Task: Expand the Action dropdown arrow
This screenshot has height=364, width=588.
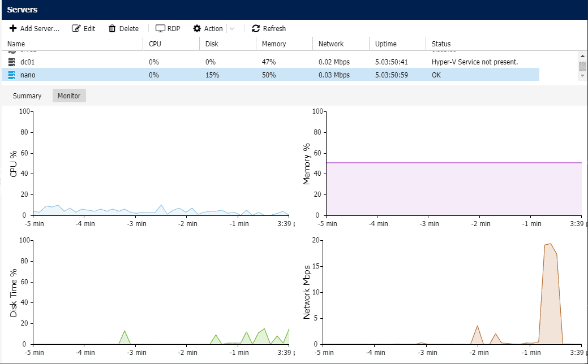Action: 232,28
